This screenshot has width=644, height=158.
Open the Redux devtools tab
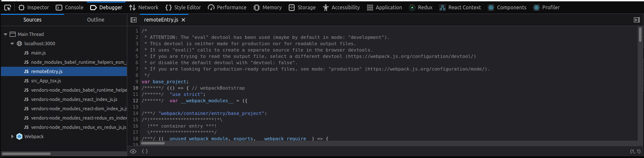pos(421,7)
